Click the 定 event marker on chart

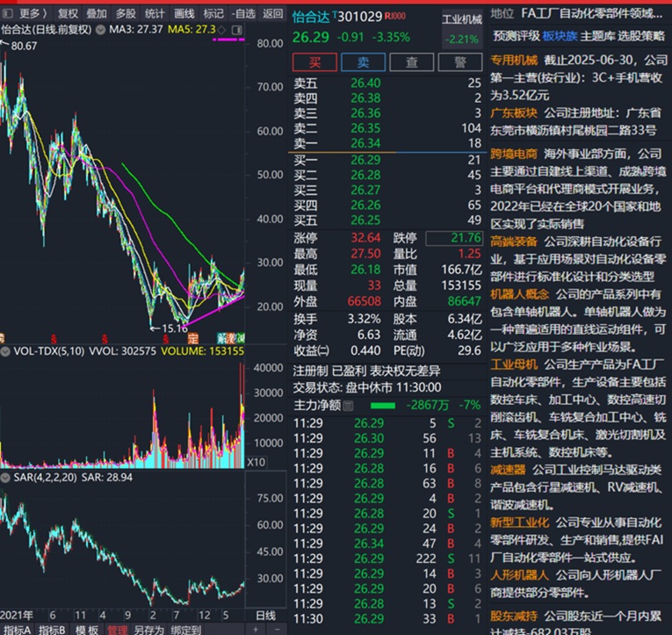(x=193, y=338)
